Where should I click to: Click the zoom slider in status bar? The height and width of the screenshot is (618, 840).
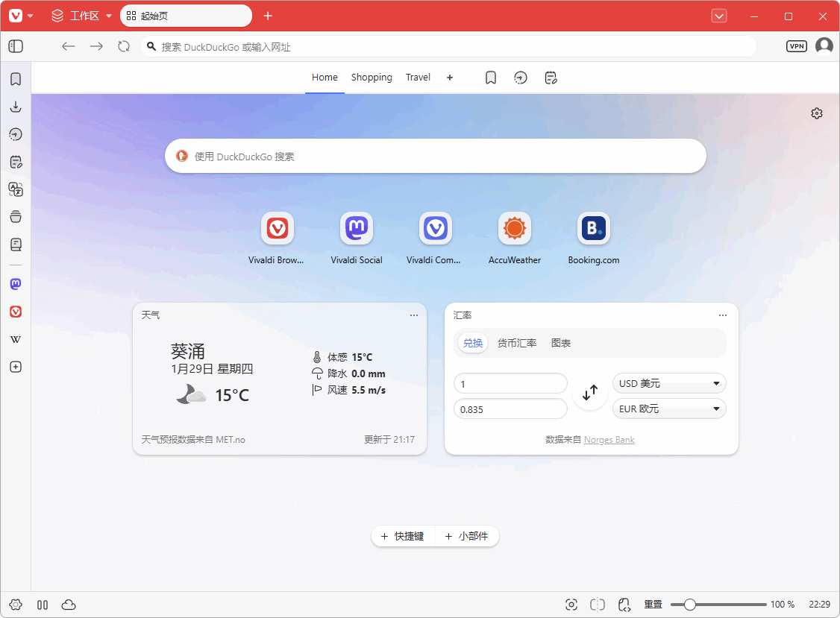coord(718,605)
